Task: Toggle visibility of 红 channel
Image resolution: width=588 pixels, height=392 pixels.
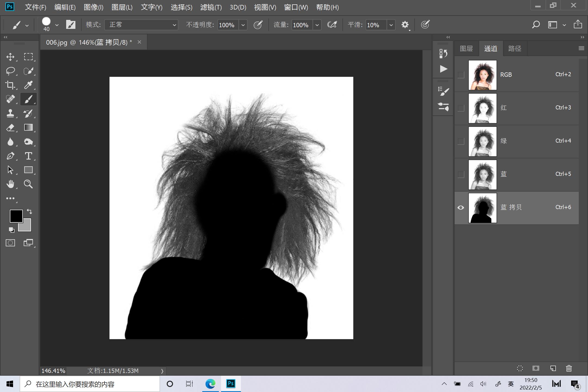Action: 461,108
